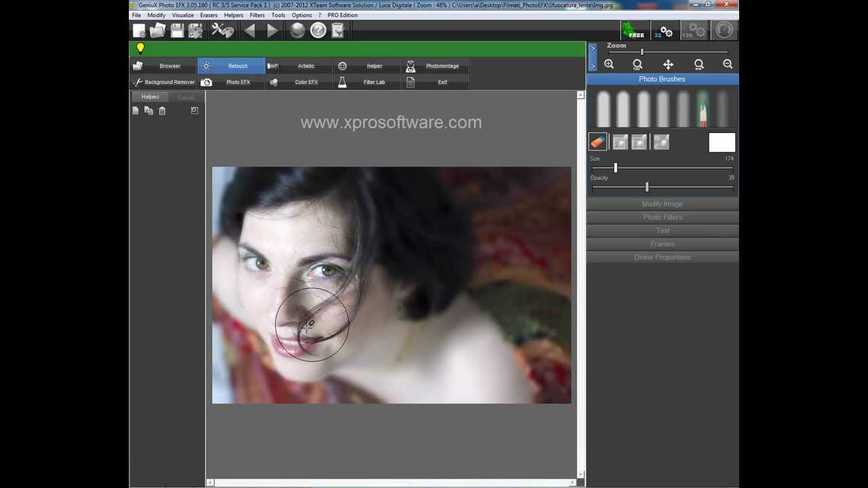The width and height of the screenshot is (868, 488).
Task: Open the Tools menu
Action: pos(278,15)
